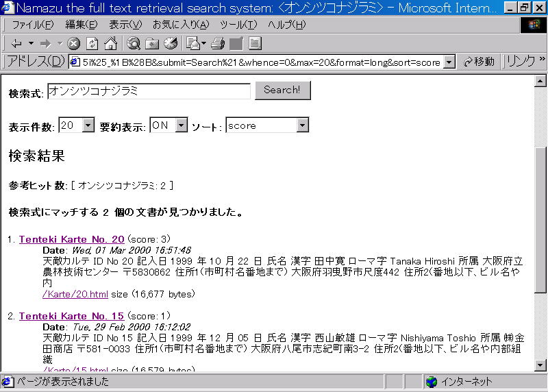Click the vertical scrollbar down arrow

coord(541,366)
